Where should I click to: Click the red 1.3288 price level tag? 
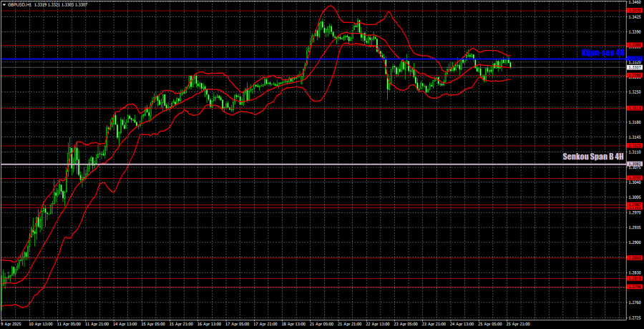point(635,76)
